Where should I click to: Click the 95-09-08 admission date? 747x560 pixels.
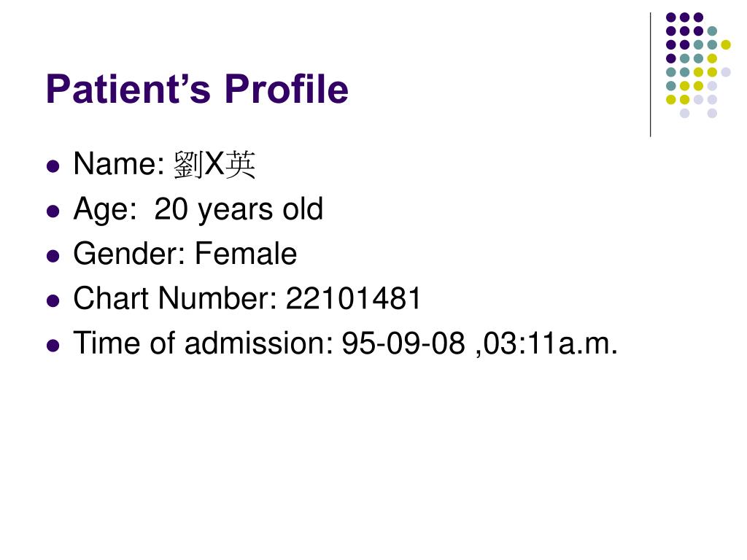[x=403, y=343]
